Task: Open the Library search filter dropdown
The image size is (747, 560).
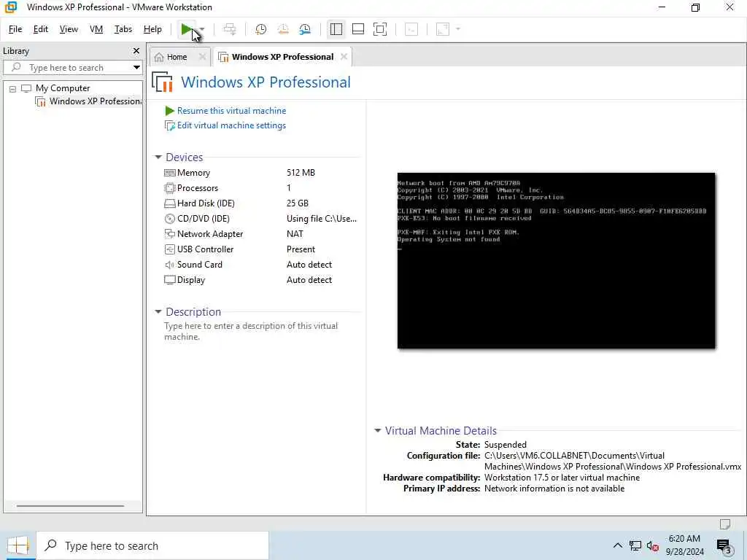Action: click(x=136, y=68)
